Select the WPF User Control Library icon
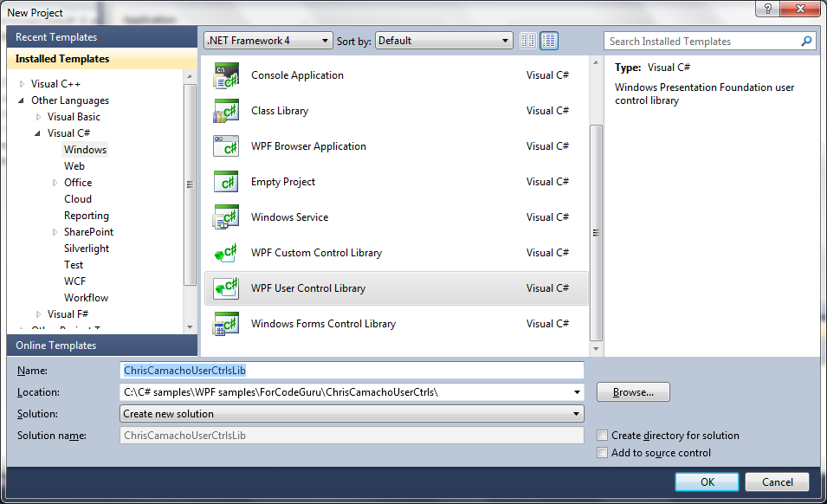The width and height of the screenshot is (827, 504). [226, 288]
